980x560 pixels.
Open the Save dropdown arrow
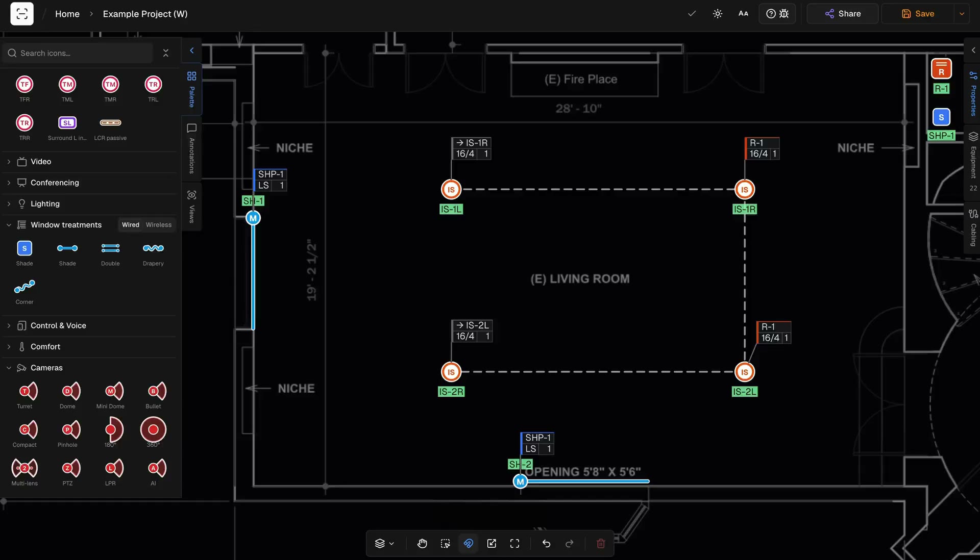coord(962,14)
